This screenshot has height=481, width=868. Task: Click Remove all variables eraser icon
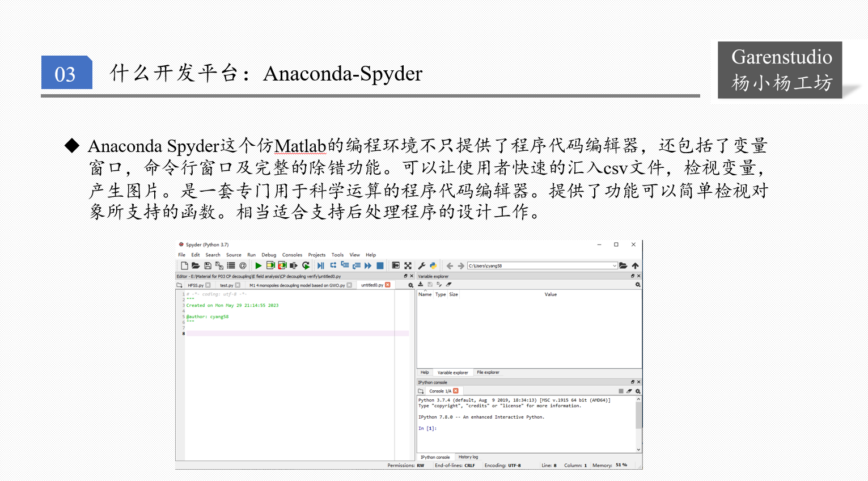coord(448,284)
